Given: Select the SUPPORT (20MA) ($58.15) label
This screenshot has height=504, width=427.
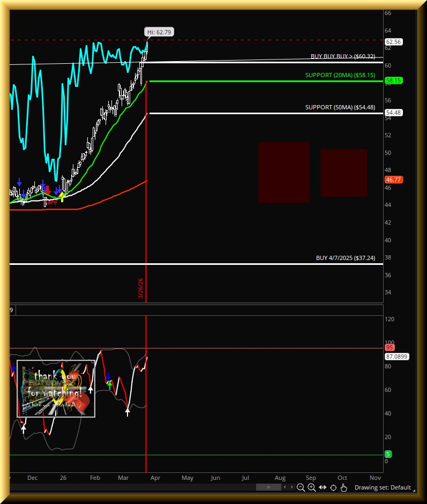Looking at the screenshot, I should pos(340,75).
